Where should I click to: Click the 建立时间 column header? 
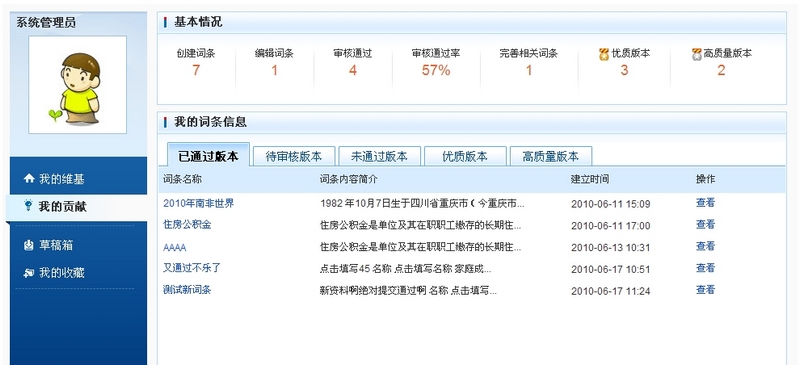pyautogui.click(x=590, y=180)
